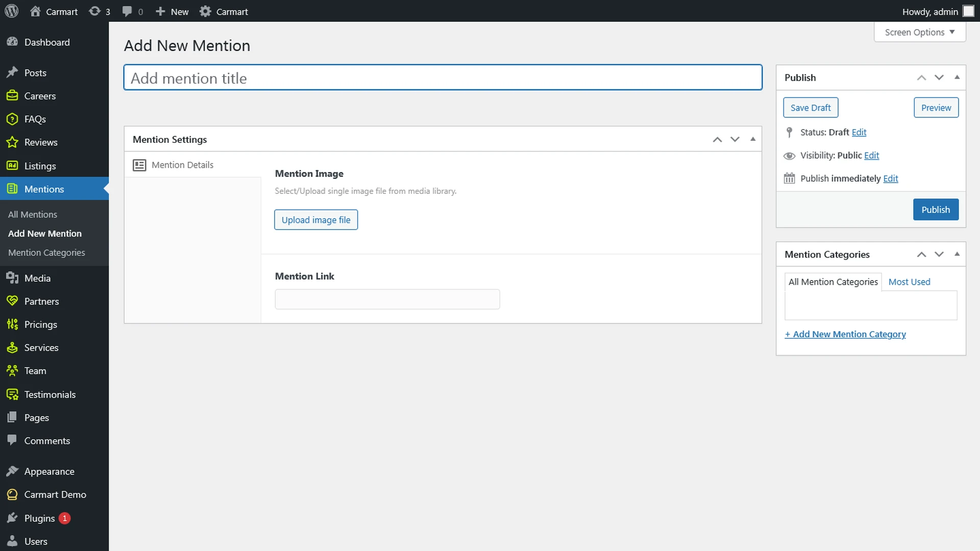Edit the Publish immediately schedule link
Image resolution: width=980 pixels, height=551 pixels.
coord(891,178)
